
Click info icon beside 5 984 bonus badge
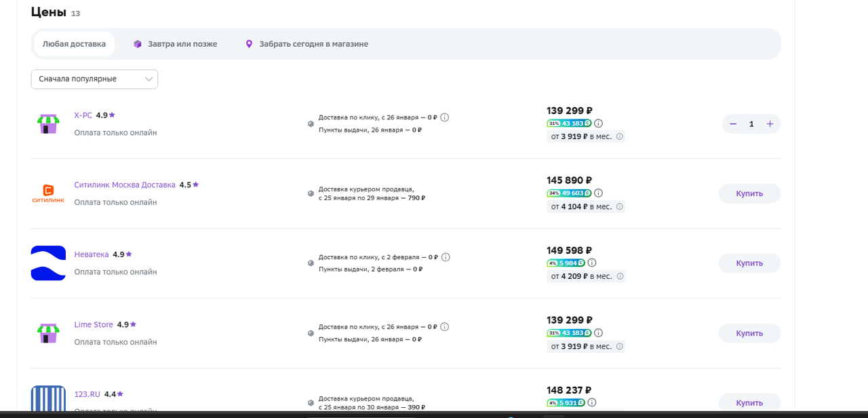point(592,263)
